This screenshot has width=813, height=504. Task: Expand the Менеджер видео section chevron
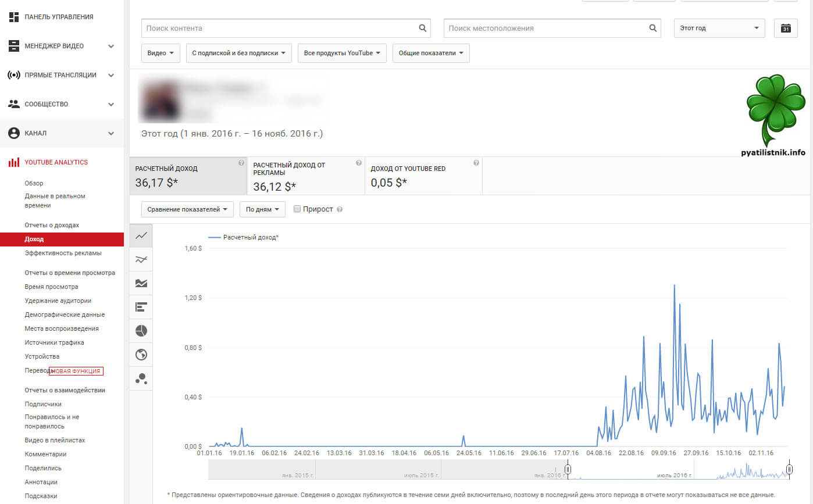[x=111, y=46]
